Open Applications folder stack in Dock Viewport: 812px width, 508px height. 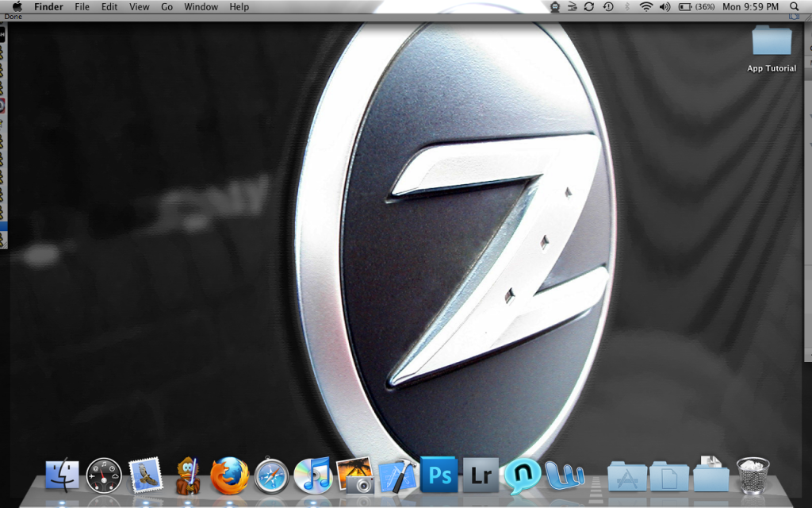tap(627, 476)
